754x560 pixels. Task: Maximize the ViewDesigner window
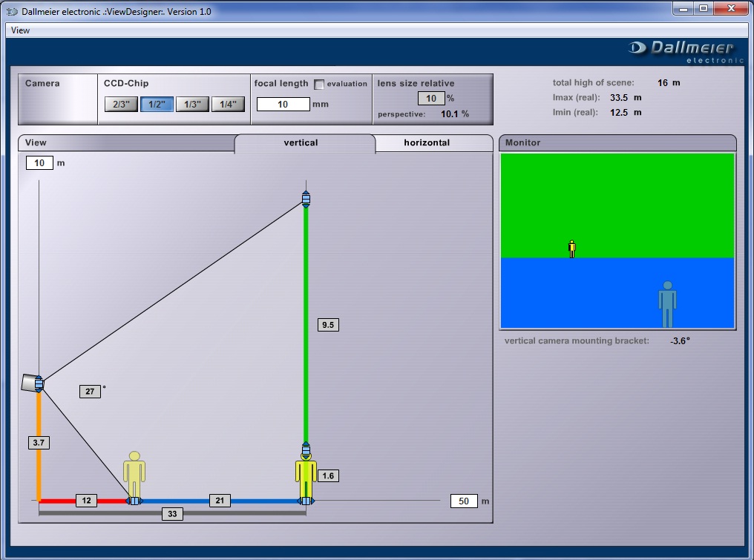(x=704, y=9)
